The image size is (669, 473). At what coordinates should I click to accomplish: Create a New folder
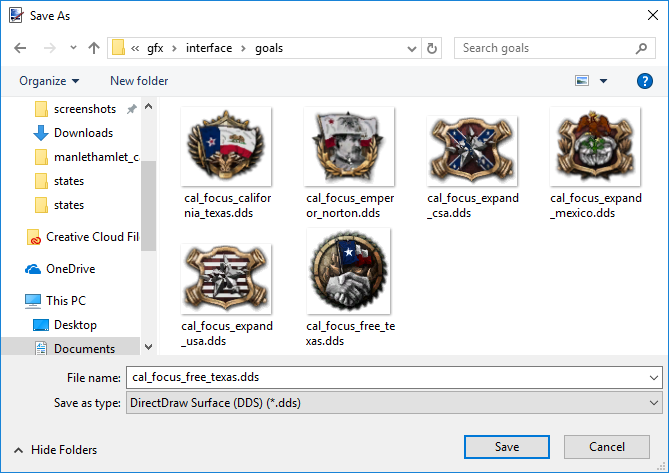point(139,81)
